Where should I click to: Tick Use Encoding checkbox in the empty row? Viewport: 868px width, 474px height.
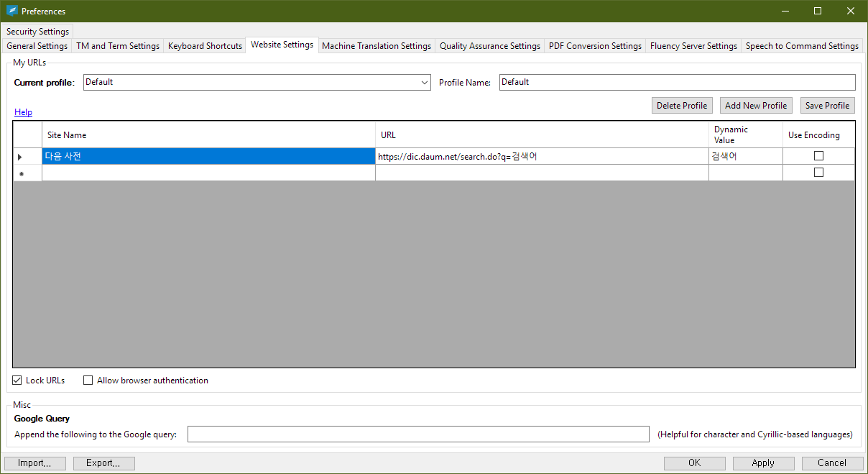818,173
